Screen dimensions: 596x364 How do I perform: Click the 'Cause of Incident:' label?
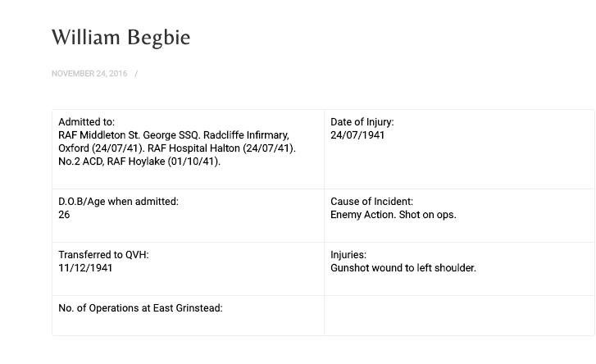pyautogui.click(x=371, y=202)
